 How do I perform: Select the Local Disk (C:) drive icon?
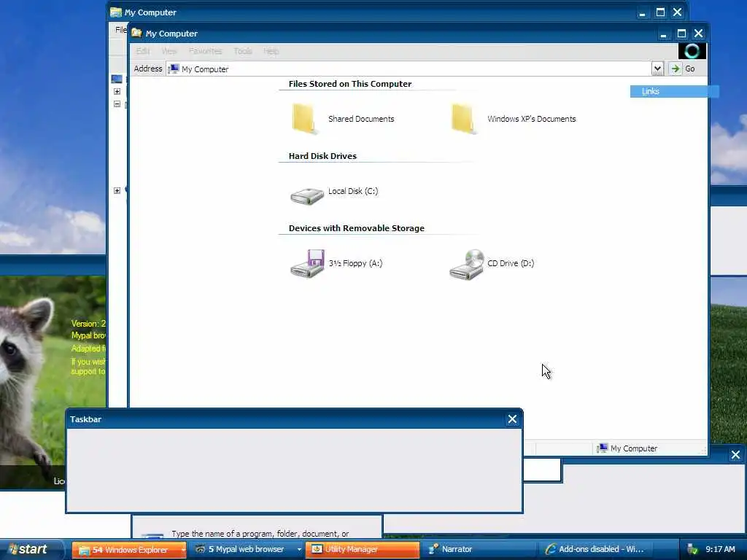click(307, 195)
